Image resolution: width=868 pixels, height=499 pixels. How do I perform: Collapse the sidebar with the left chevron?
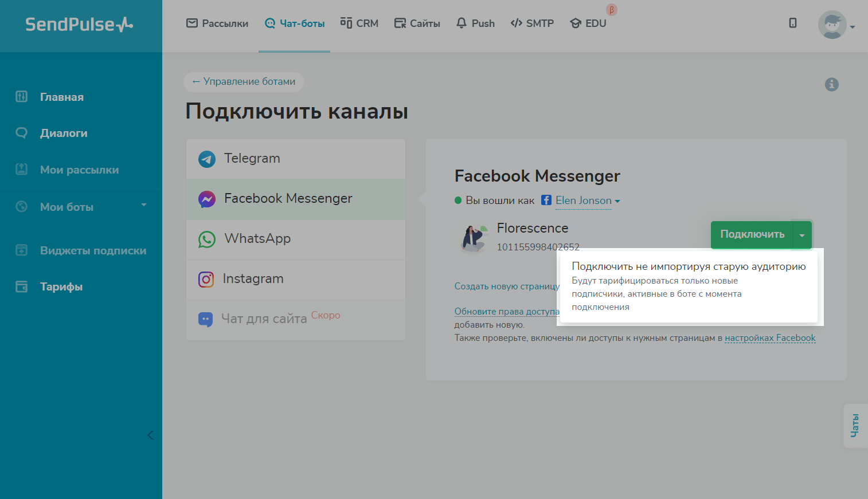[x=150, y=435]
